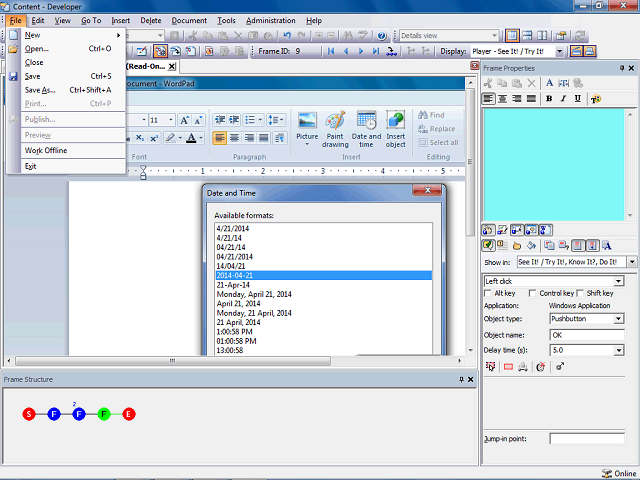Click the WordPad font color 'A' icon

191,138
